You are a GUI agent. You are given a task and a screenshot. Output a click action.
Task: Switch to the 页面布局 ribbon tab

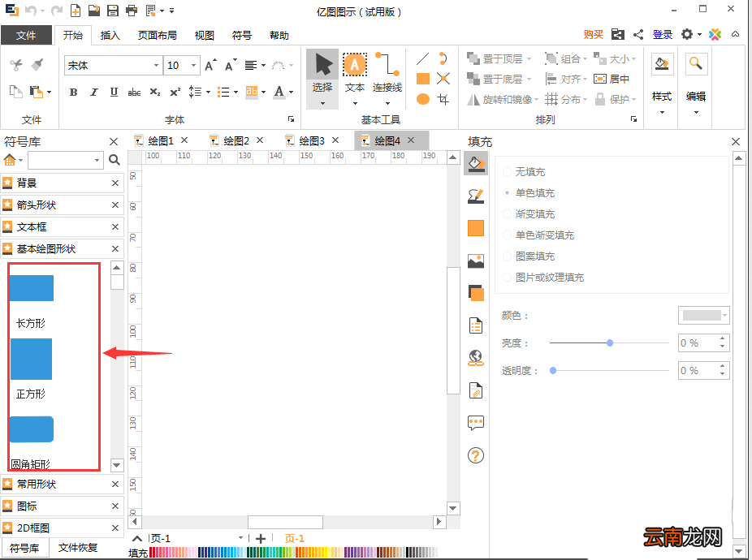(x=158, y=36)
